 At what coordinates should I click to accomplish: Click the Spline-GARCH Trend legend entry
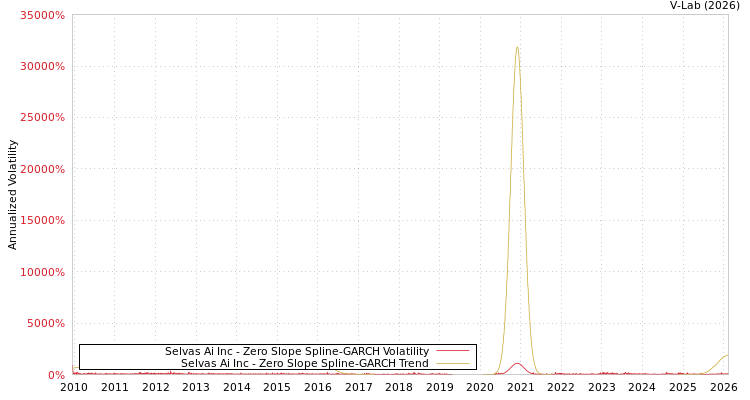[305, 363]
